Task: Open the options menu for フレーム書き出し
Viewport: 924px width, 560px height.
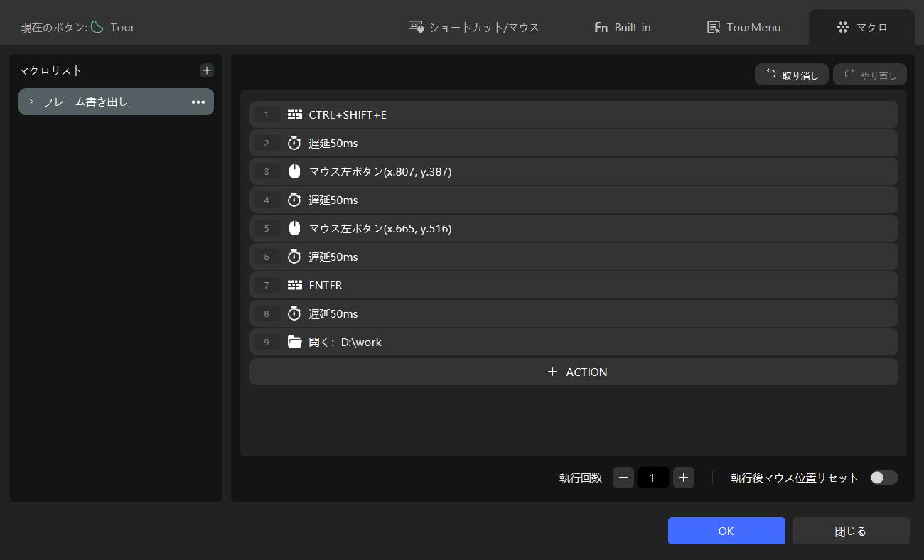Action: (198, 102)
